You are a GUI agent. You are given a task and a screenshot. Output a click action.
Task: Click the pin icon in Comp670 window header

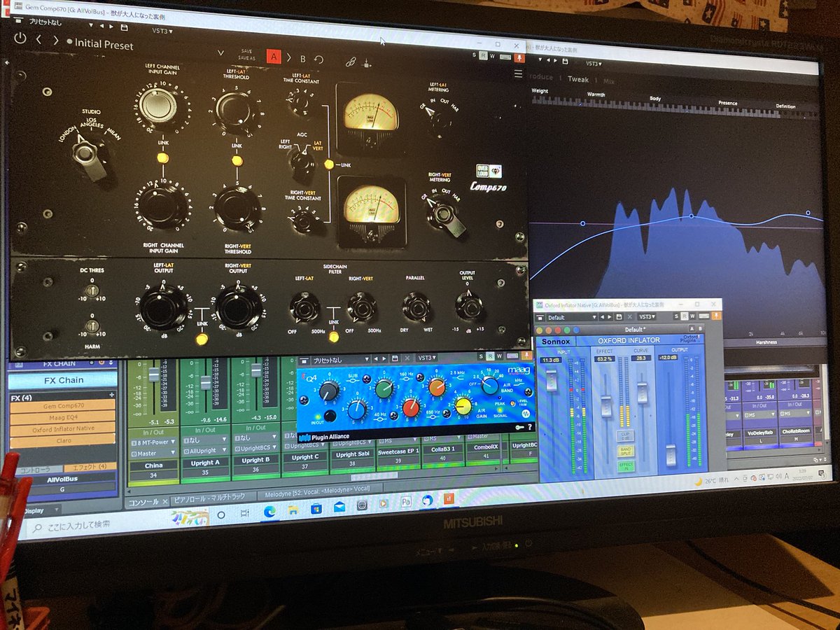[519, 57]
